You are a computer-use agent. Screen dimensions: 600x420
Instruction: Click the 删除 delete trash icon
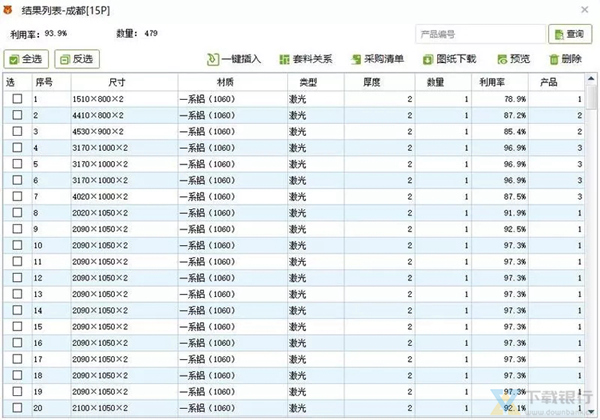(x=554, y=59)
